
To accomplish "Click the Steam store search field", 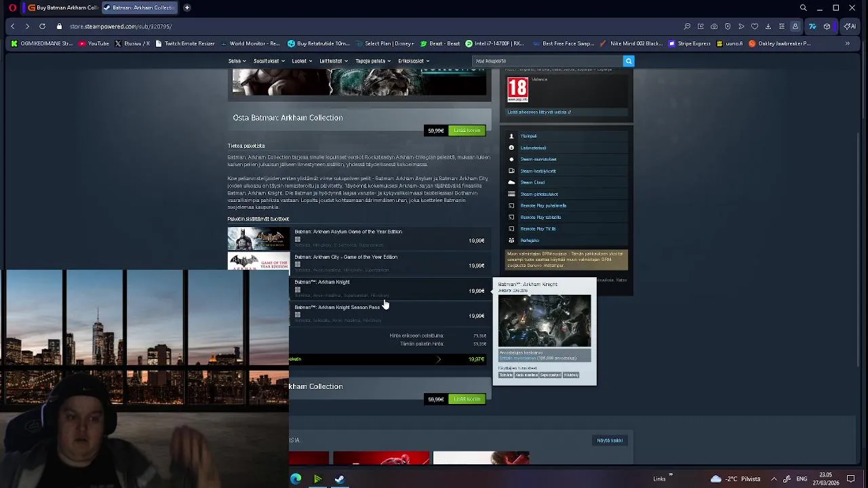I will 547,61.
